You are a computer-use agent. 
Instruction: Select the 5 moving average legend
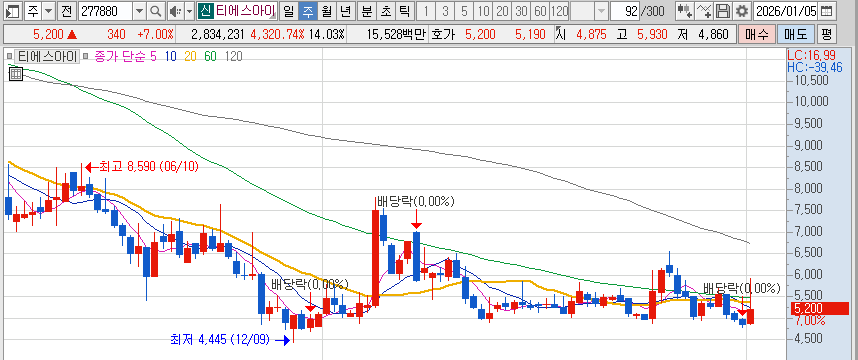pos(153,56)
